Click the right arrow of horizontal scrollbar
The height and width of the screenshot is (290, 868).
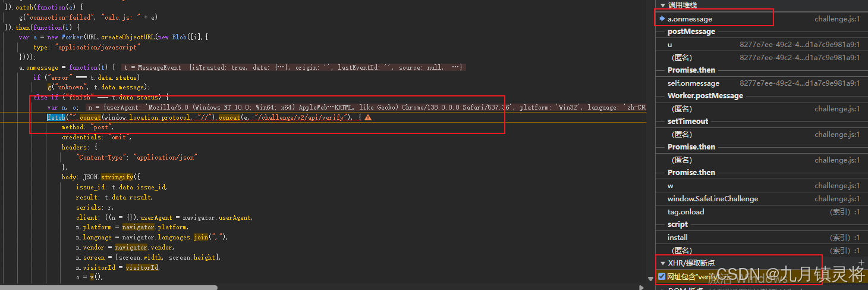[641, 286]
